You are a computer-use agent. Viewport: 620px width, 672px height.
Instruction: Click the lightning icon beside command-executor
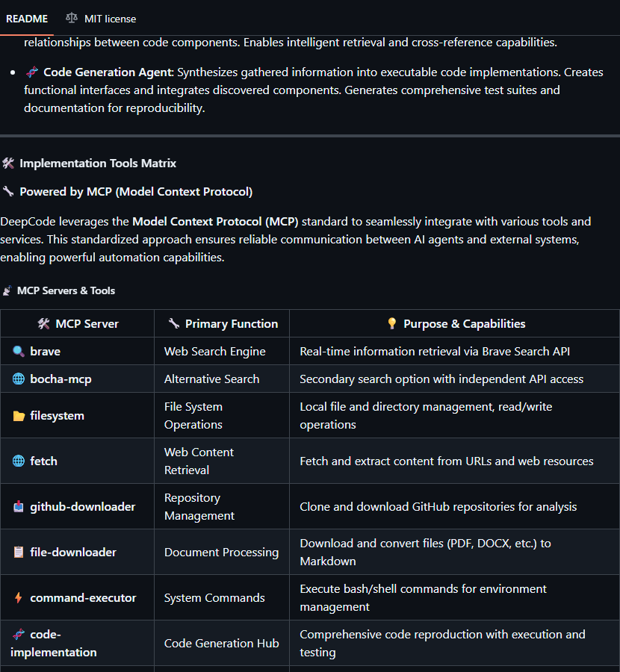(x=19, y=597)
